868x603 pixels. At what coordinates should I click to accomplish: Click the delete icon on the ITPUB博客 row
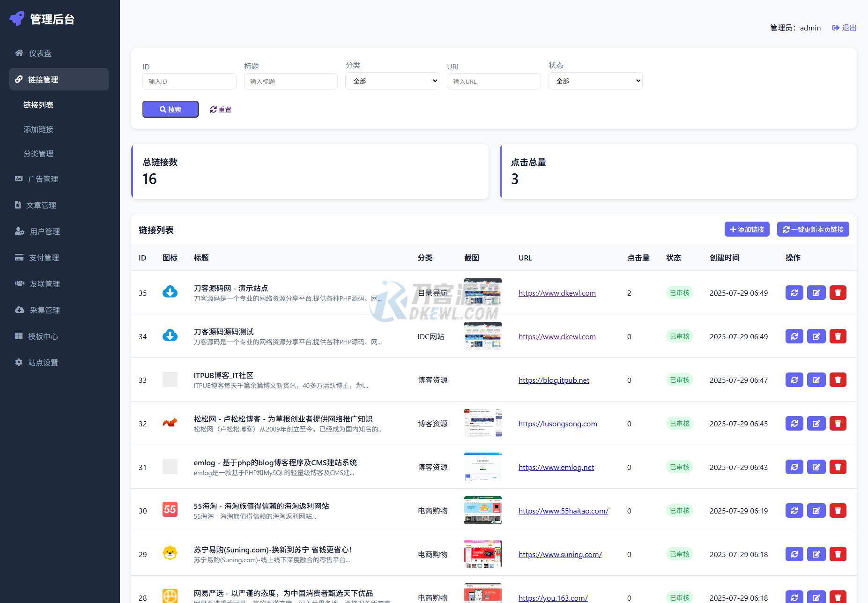pyautogui.click(x=838, y=380)
